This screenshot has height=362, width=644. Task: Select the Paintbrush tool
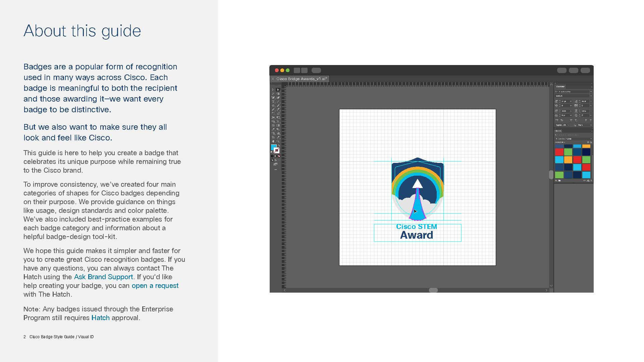coord(278,105)
